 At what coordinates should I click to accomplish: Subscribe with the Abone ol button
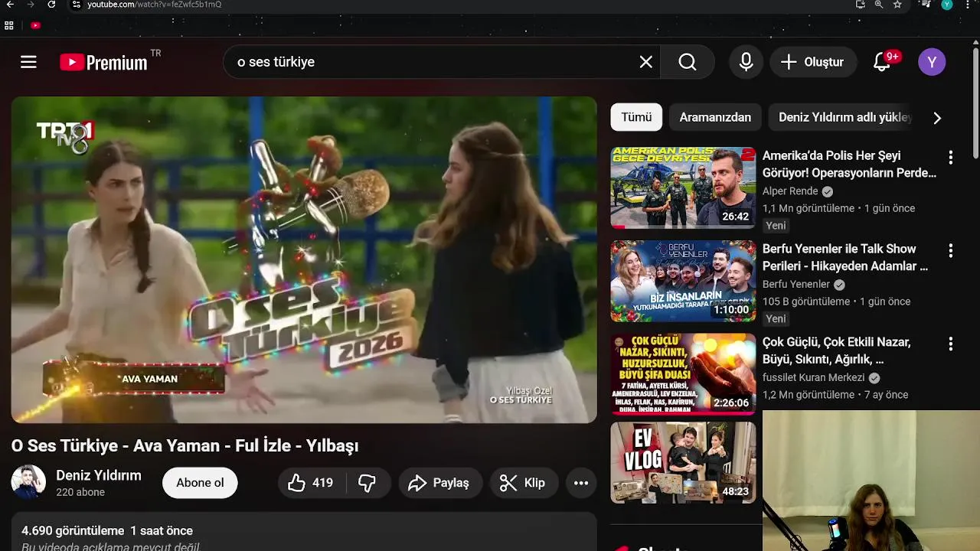tap(200, 483)
